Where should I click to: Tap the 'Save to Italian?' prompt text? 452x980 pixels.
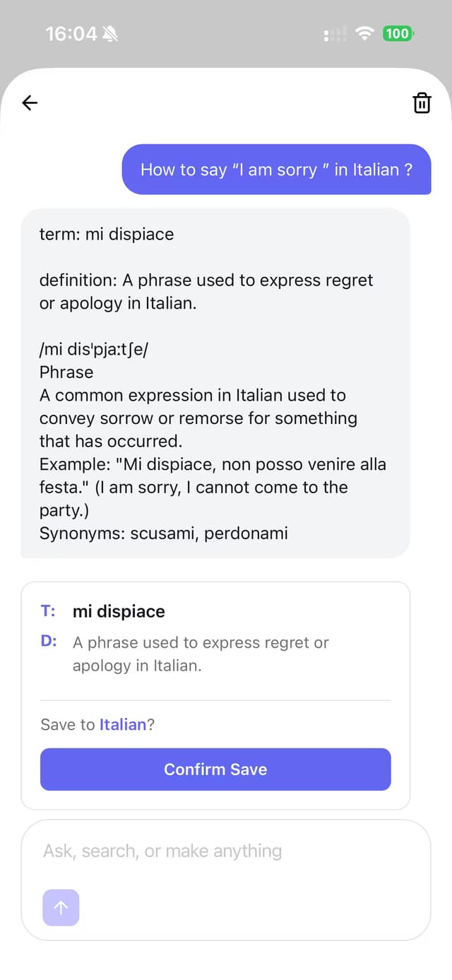(x=97, y=724)
